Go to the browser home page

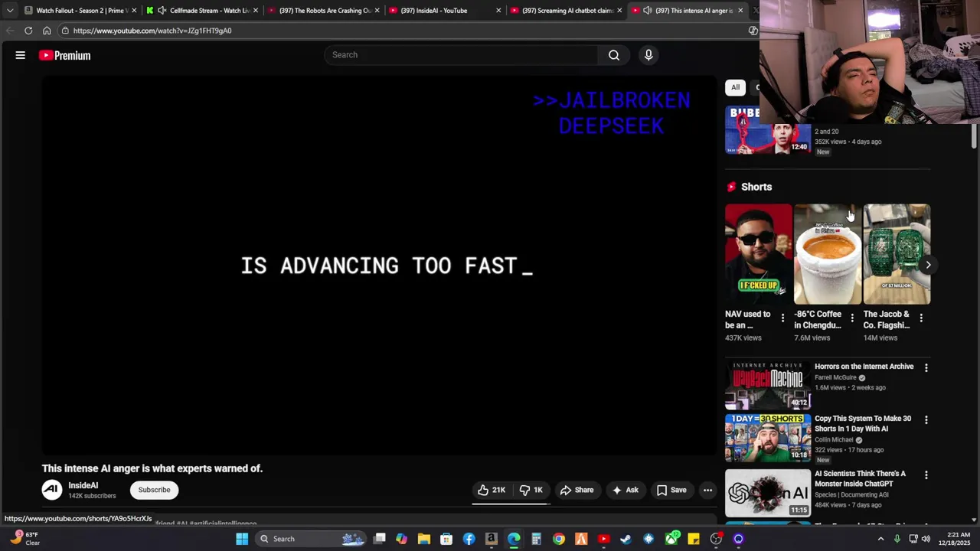(x=47, y=31)
